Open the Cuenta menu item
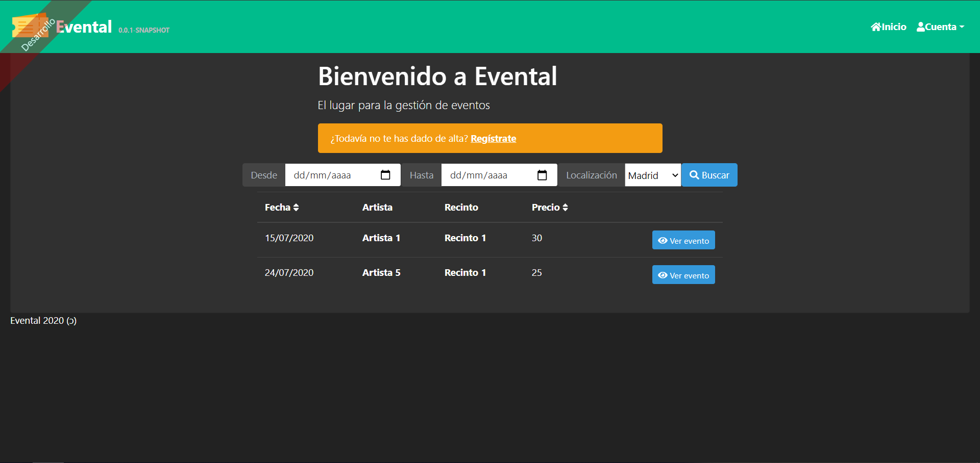The width and height of the screenshot is (980, 463). click(940, 27)
